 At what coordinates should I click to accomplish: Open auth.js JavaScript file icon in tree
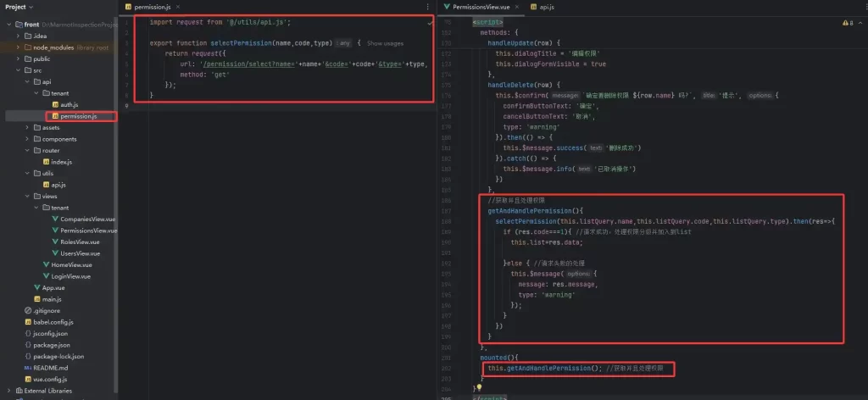(x=55, y=104)
